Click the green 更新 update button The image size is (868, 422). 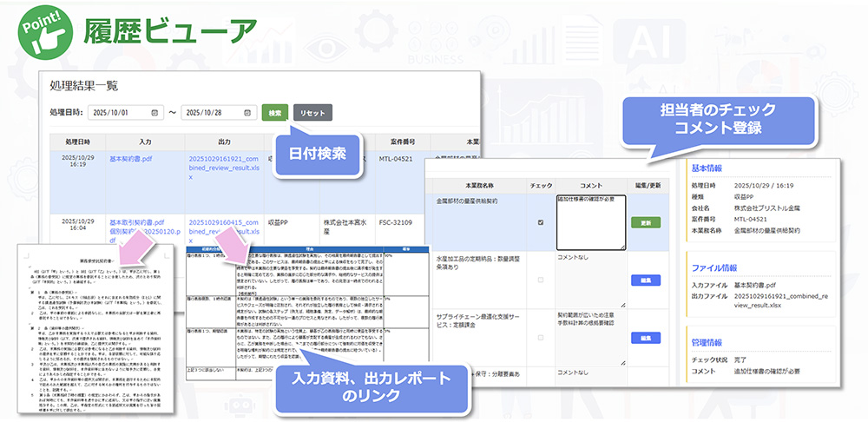645,222
